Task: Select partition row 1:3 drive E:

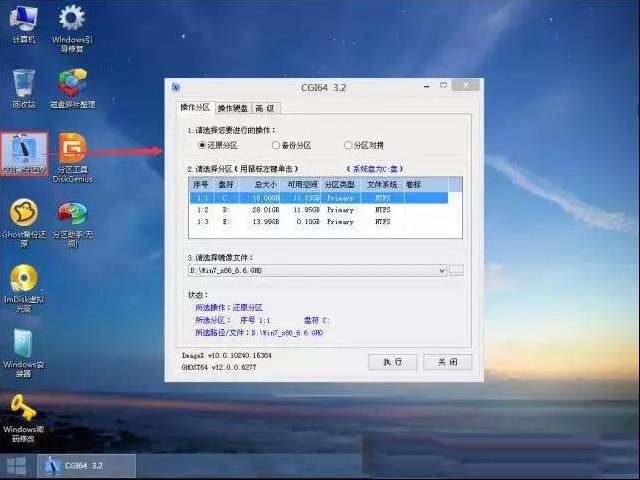Action: point(319,222)
